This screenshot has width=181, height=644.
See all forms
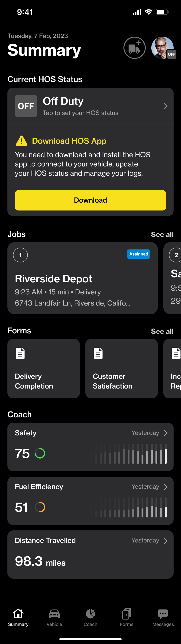[162, 331]
